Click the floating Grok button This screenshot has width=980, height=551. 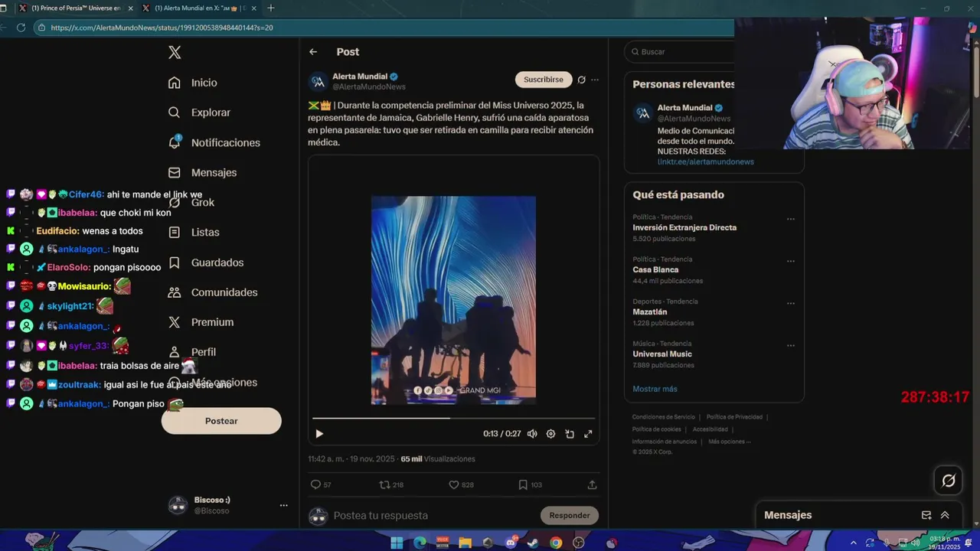coord(949,481)
